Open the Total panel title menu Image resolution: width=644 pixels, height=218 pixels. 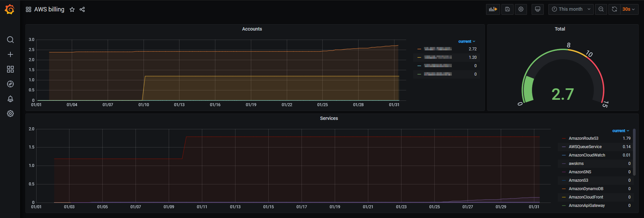[x=560, y=29]
